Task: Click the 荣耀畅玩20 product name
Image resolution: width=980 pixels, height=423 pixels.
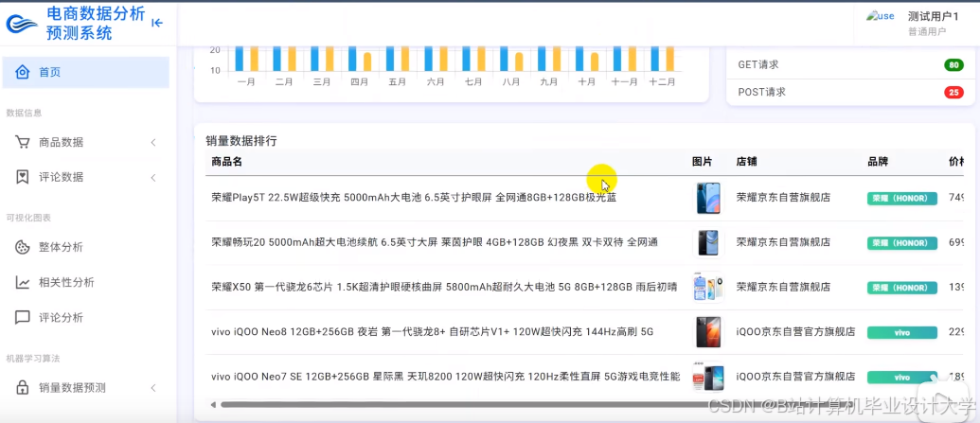Action: (435, 242)
